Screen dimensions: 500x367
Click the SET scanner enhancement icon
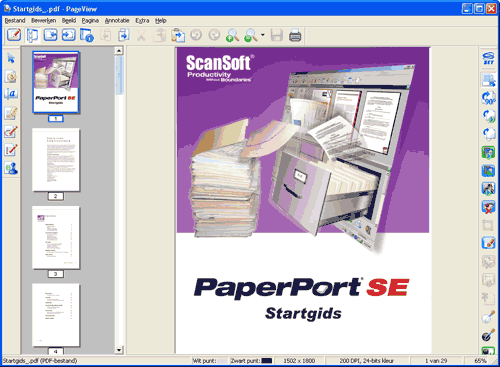click(488, 58)
